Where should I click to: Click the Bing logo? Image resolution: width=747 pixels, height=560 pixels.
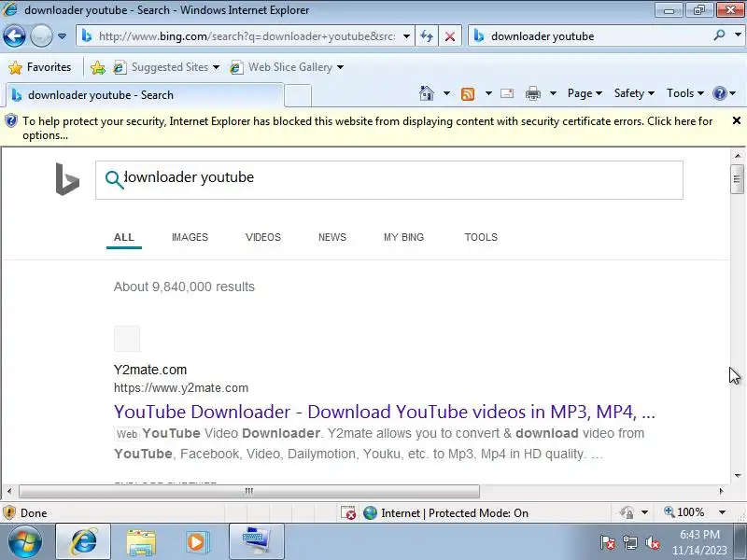(x=67, y=179)
